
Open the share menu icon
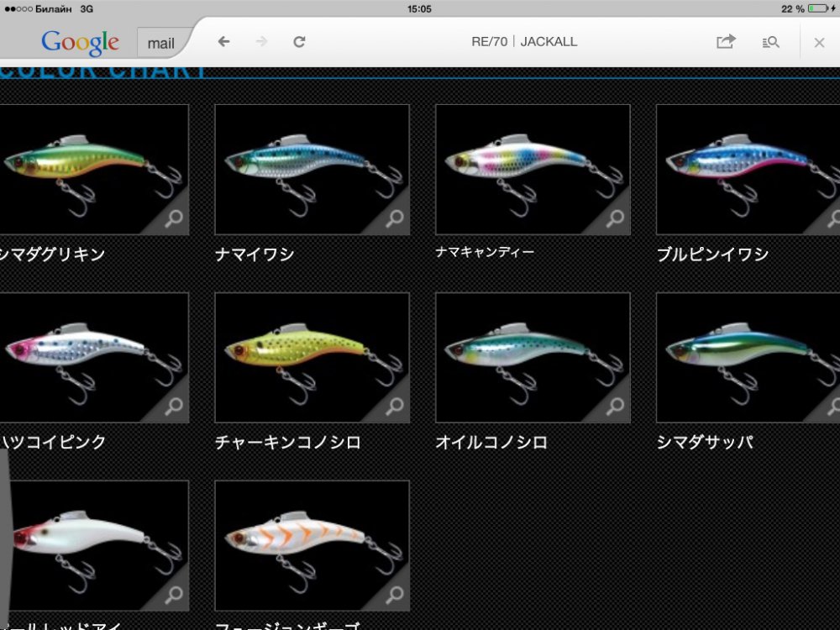(x=726, y=41)
